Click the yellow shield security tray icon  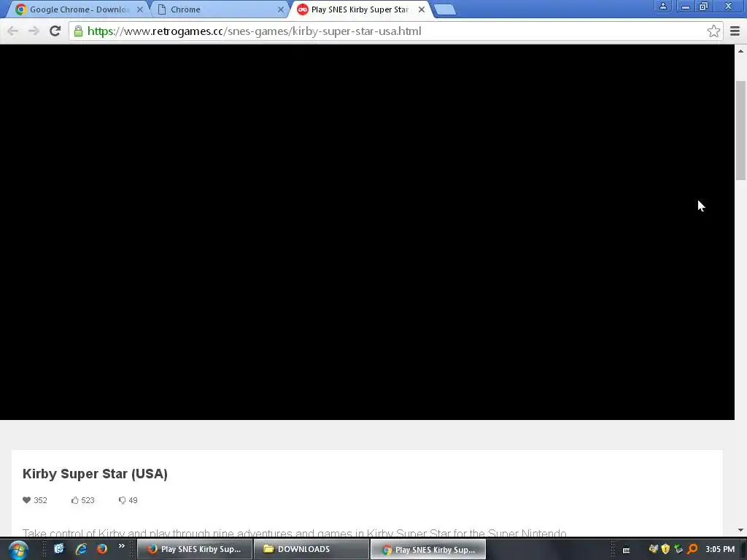click(x=665, y=549)
